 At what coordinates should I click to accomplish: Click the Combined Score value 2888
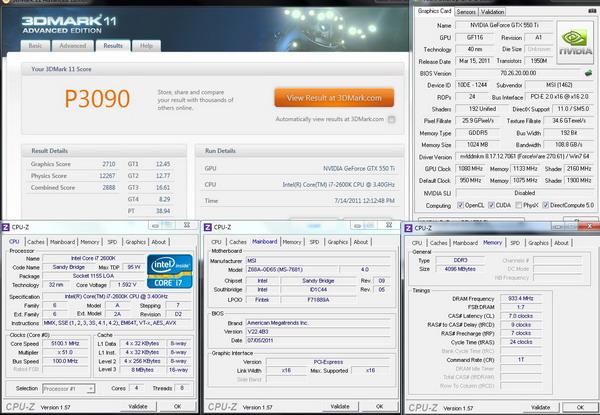pos(109,187)
